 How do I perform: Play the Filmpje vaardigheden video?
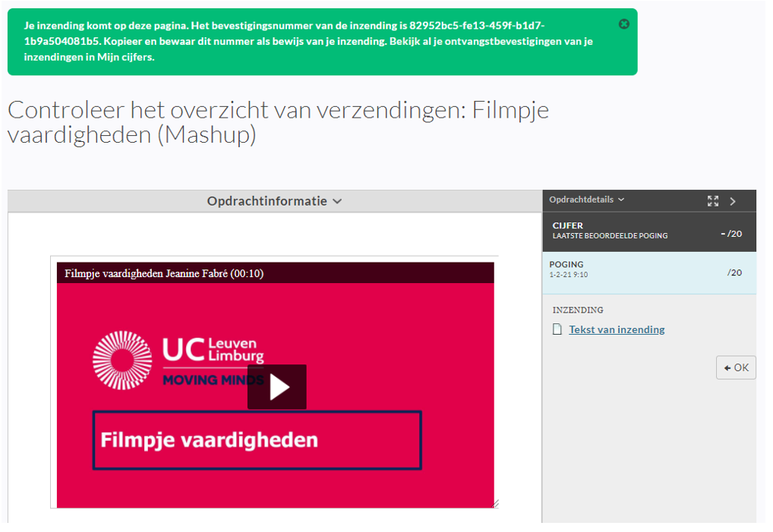(x=277, y=387)
